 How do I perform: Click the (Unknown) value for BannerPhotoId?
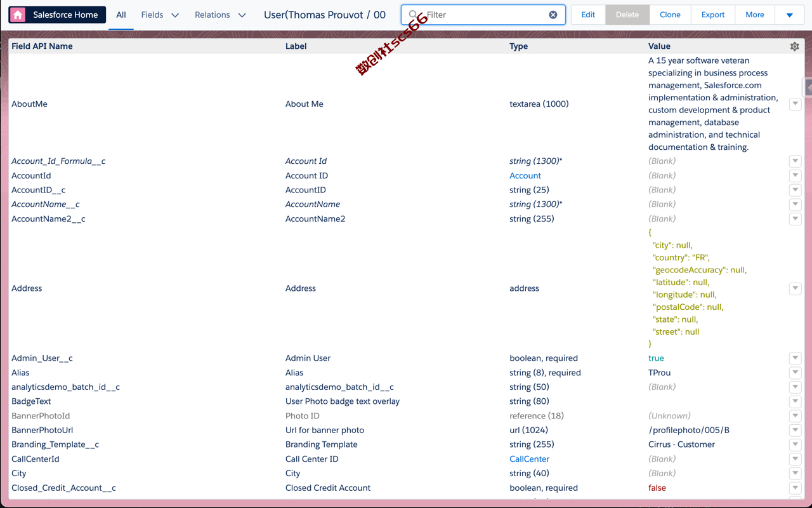tap(669, 416)
